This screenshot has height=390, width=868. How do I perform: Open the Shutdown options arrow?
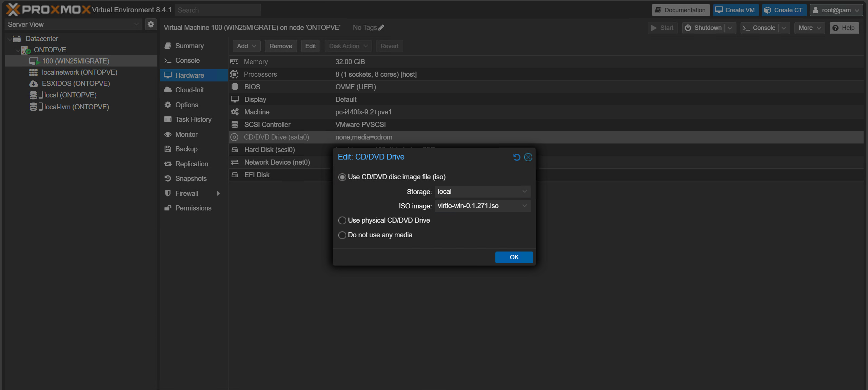[730, 28]
